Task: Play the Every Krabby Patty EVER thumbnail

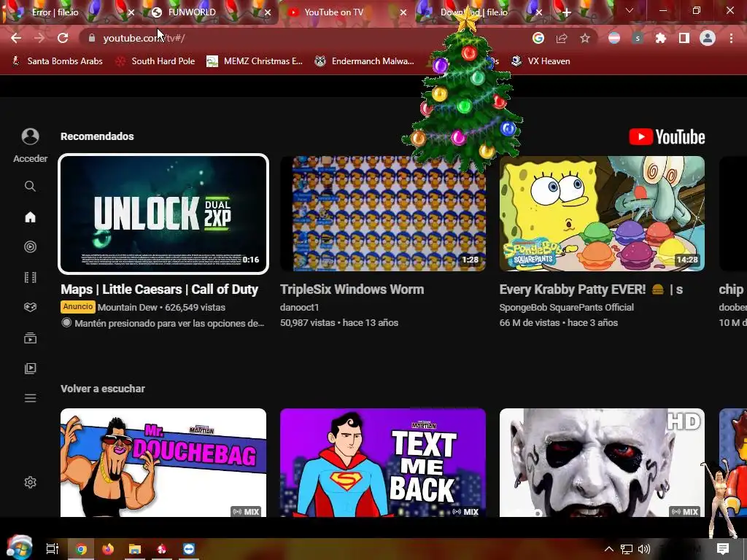Action: point(602,214)
